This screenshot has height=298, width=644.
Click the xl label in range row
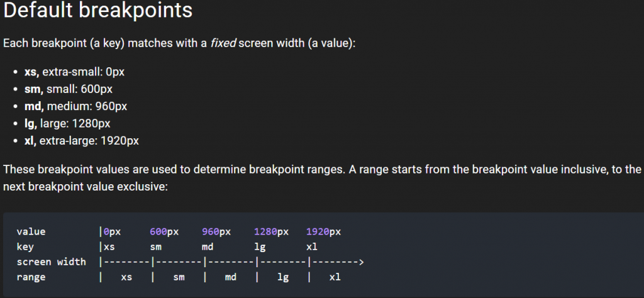click(x=335, y=277)
